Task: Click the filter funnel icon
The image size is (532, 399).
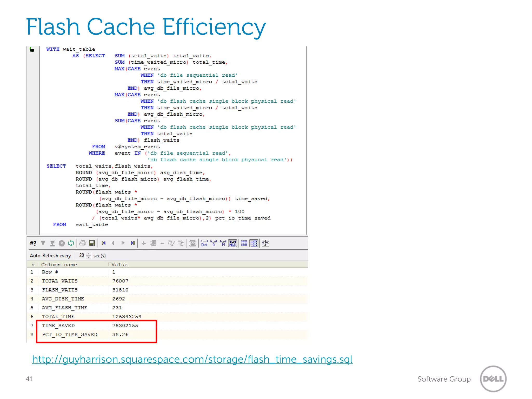Action: (x=43, y=243)
